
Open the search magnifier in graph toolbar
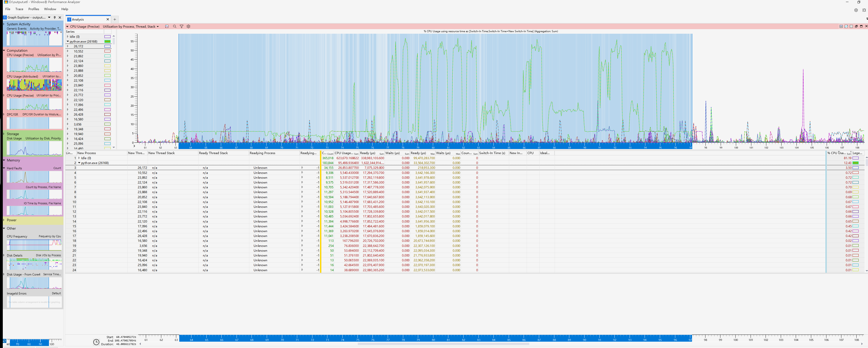174,26
